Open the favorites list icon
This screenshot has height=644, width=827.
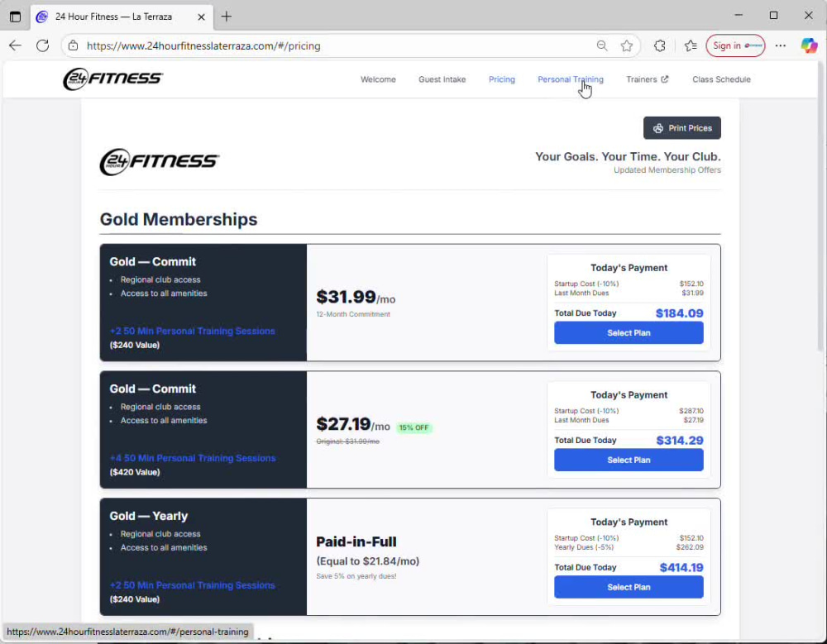(691, 46)
